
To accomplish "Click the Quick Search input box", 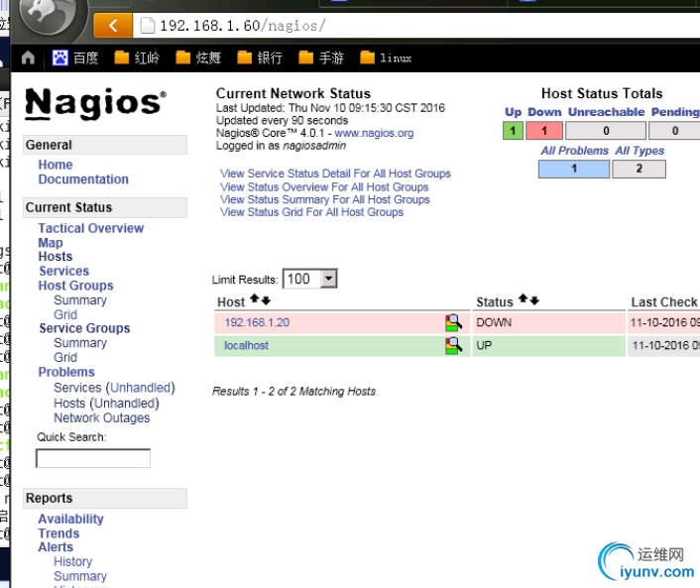I will coord(93,458).
